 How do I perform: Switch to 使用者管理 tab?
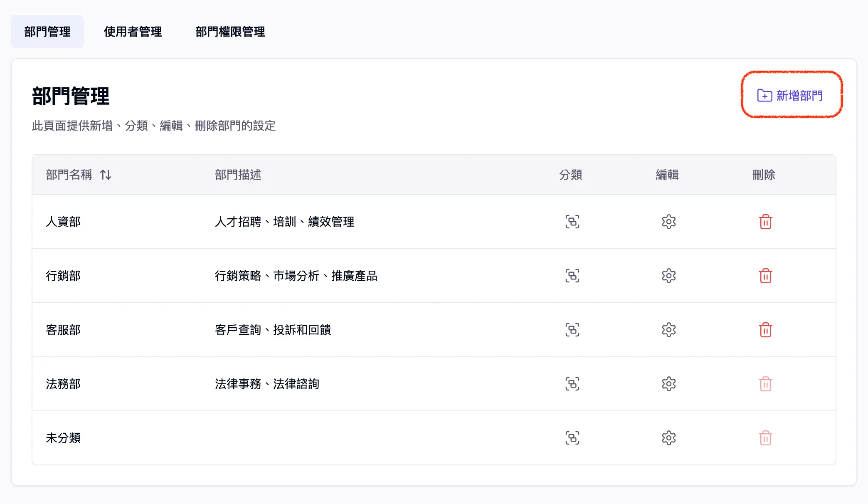click(133, 32)
